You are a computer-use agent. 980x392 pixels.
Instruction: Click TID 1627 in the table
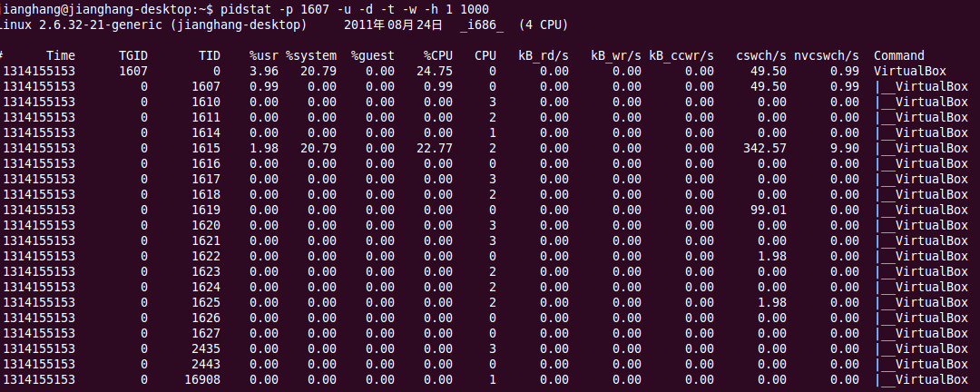206,333
